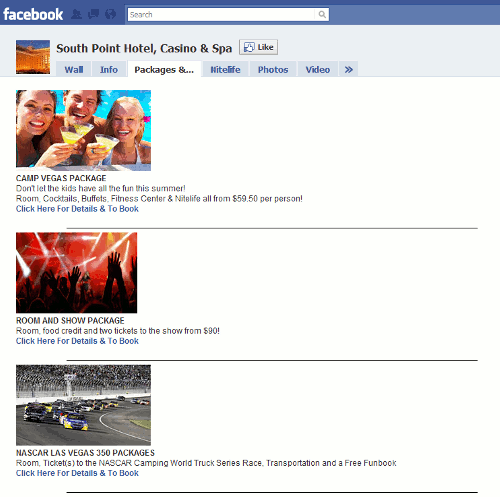This screenshot has height=497, width=500.
Task: Like the South Point Hotel page
Action: (258, 47)
